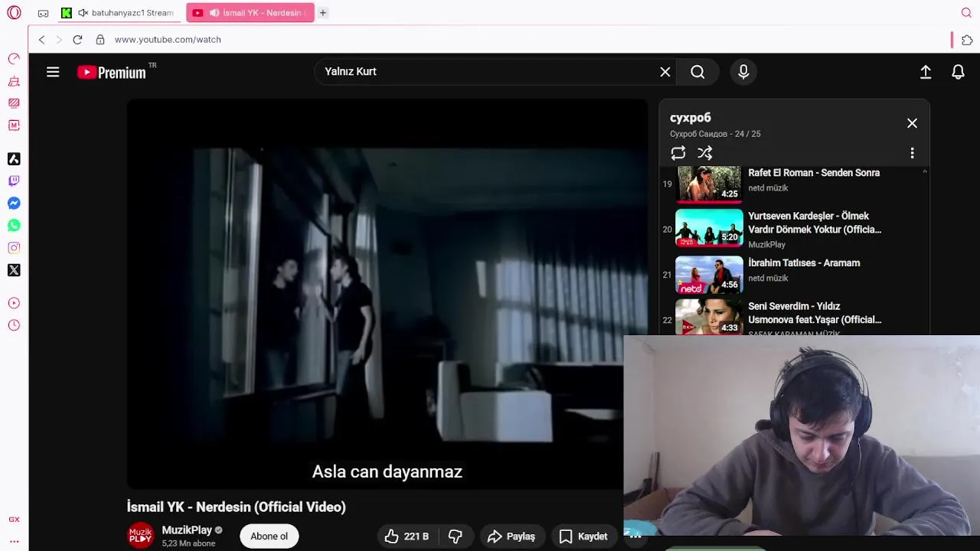Viewport: 980px width, 551px height.
Task: Open more actions menu beside Kaydet
Action: 635,536
